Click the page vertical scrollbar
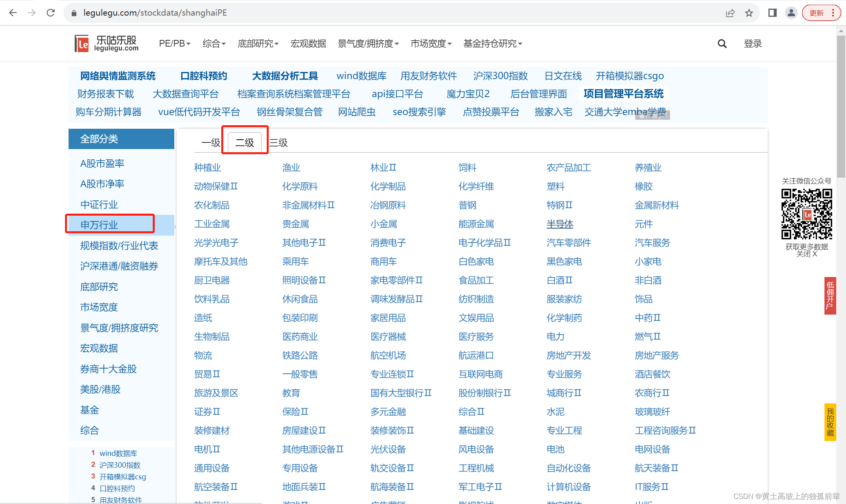Image resolution: width=846 pixels, height=504 pixels. coord(841,106)
